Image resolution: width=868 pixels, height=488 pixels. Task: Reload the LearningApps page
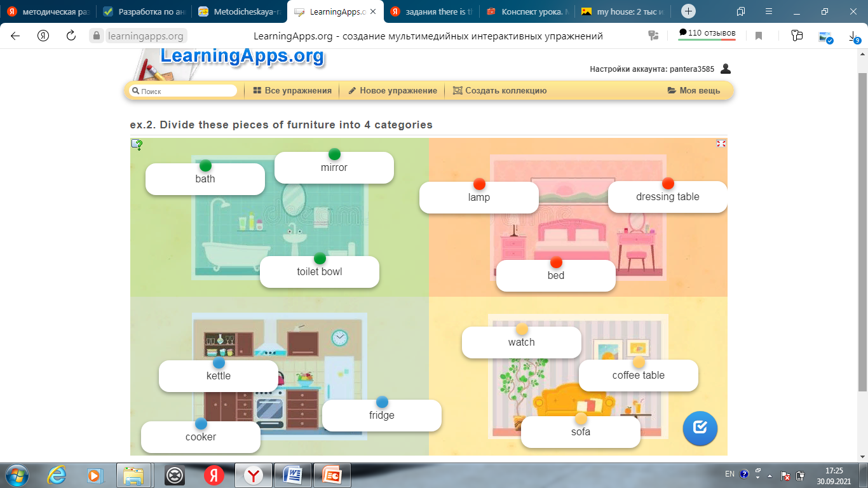[71, 36]
